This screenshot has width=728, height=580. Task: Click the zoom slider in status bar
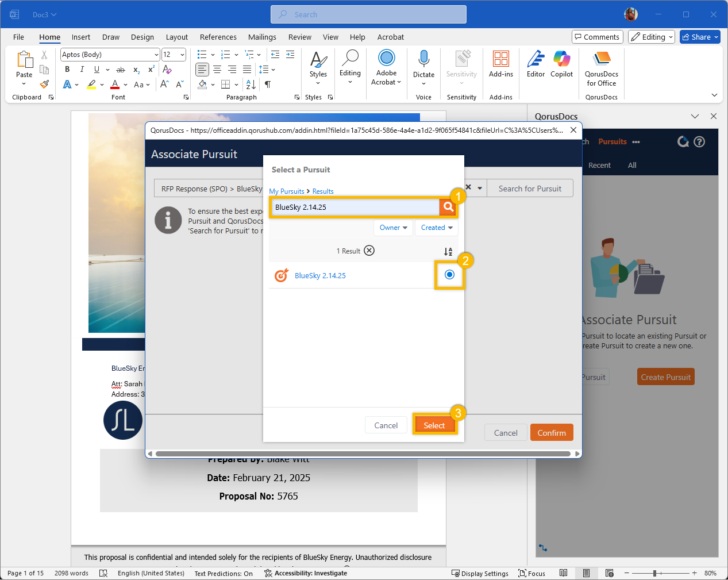(x=655, y=573)
